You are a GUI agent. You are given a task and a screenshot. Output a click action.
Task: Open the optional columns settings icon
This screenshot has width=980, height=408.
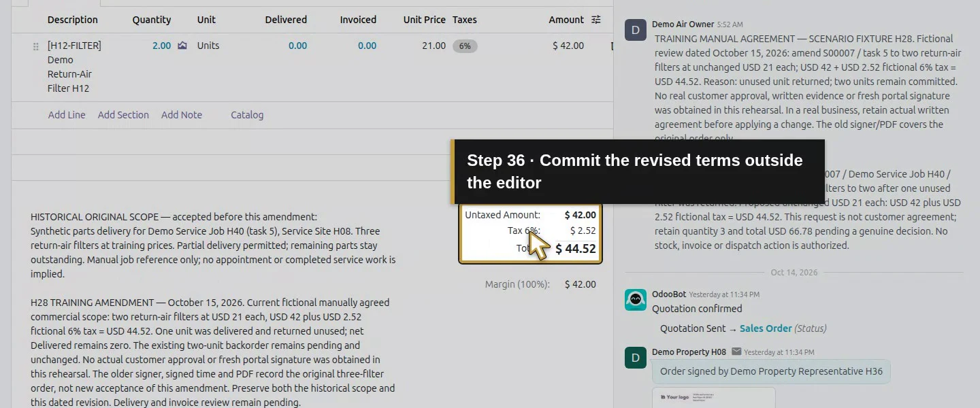596,20
